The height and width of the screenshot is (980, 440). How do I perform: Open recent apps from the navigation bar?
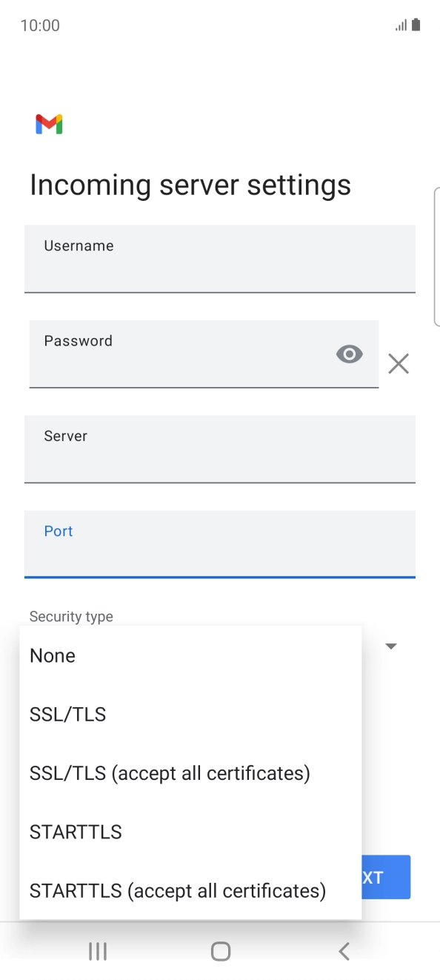97,951
